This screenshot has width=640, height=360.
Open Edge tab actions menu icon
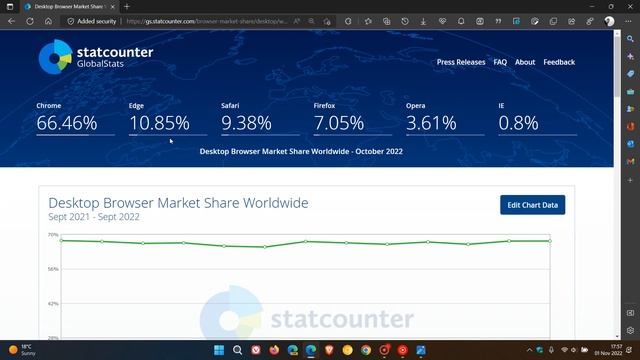pyautogui.click(x=10, y=7)
